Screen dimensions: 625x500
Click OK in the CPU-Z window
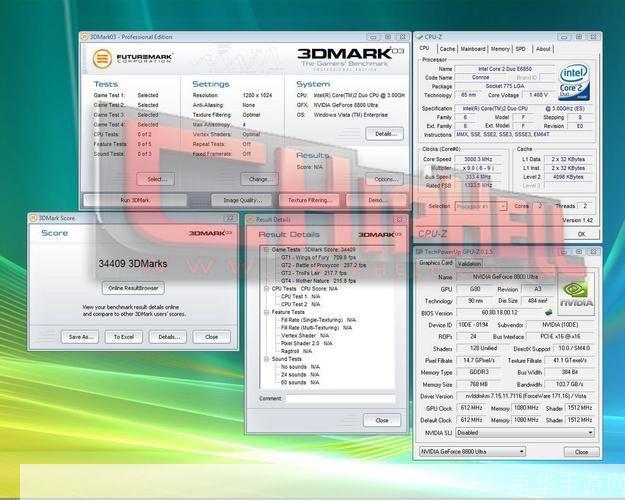click(582, 234)
